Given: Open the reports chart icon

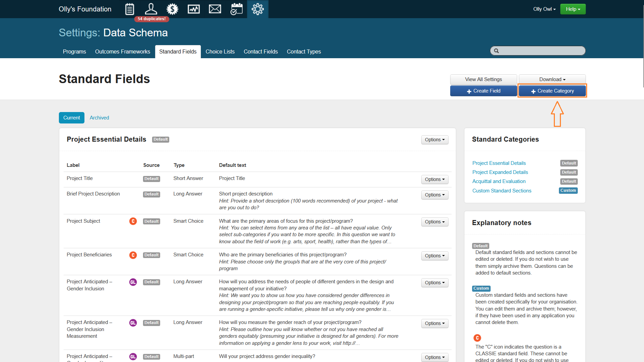Looking at the screenshot, I should 193,9.
